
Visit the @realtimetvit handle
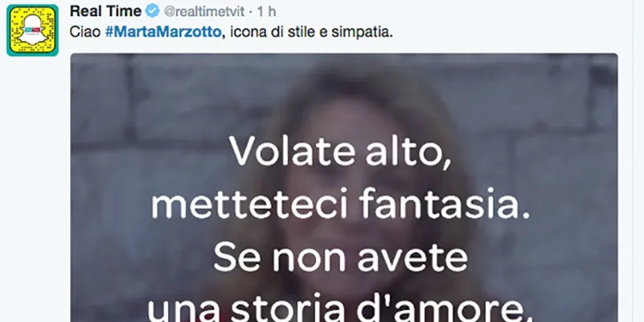pyautogui.click(x=204, y=11)
